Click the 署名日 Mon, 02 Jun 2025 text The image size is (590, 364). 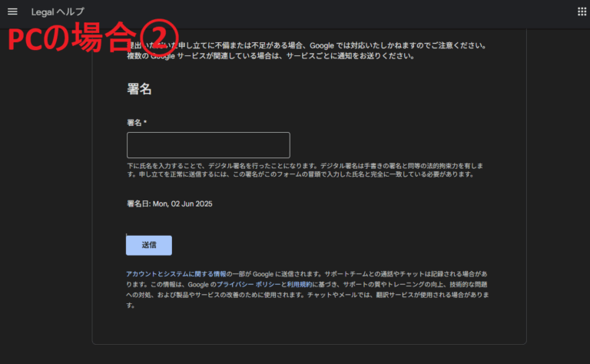(169, 204)
